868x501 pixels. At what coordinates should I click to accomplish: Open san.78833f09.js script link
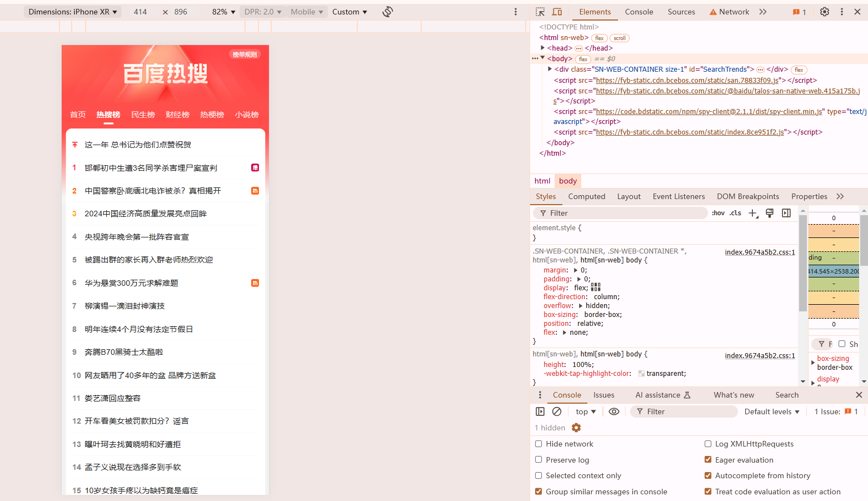point(687,81)
